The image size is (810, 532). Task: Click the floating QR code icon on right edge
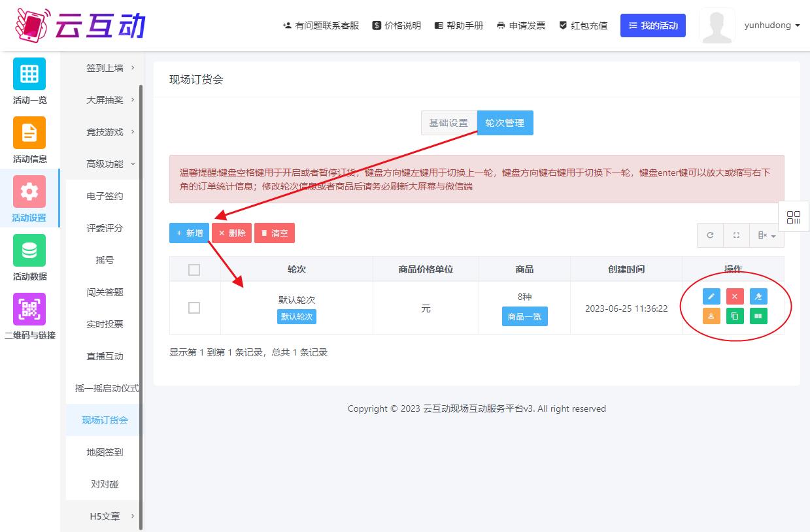(x=794, y=217)
